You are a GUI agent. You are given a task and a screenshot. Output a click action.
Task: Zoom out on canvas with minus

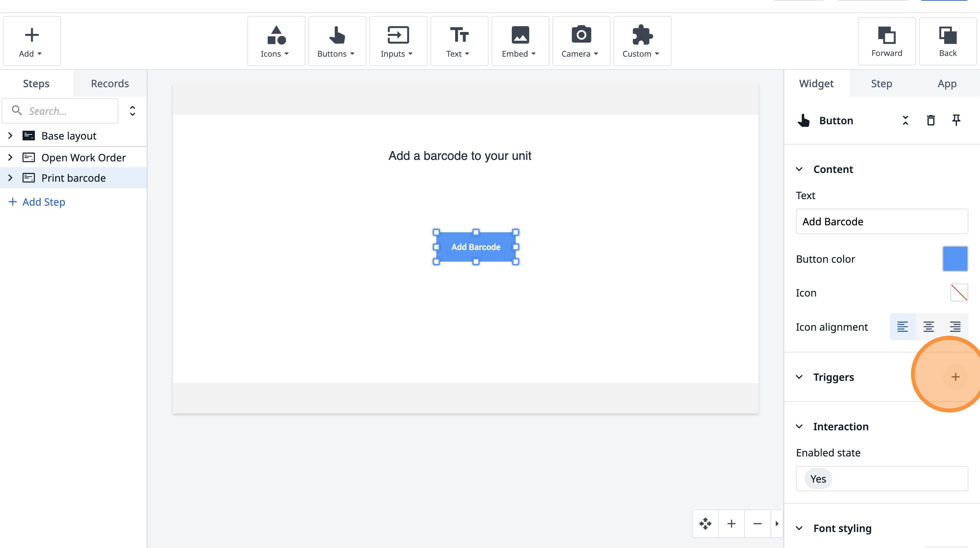coord(757,524)
